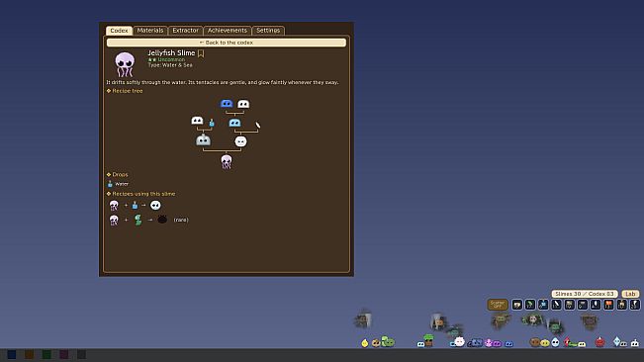
Task: Click the pink flower slime
Action: (489, 342)
